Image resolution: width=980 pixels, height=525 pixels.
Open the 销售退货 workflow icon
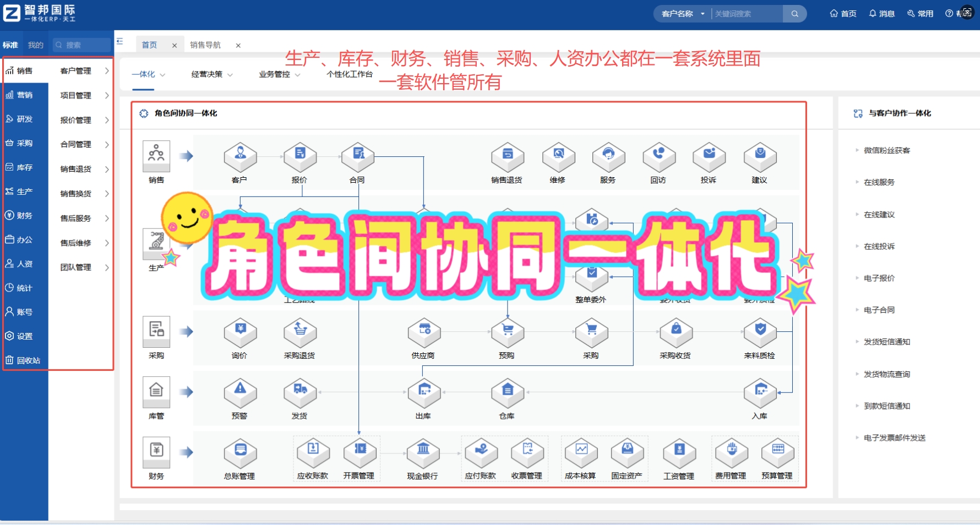[x=508, y=157]
